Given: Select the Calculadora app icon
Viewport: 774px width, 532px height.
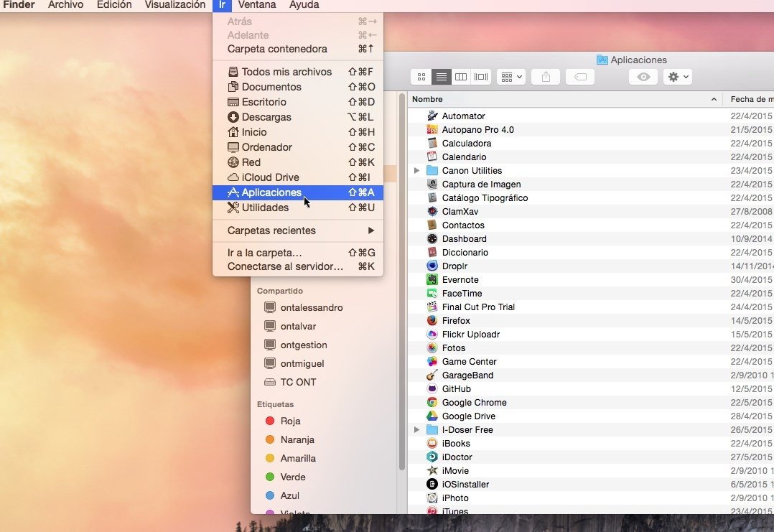Looking at the screenshot, I should pos(432,143).
